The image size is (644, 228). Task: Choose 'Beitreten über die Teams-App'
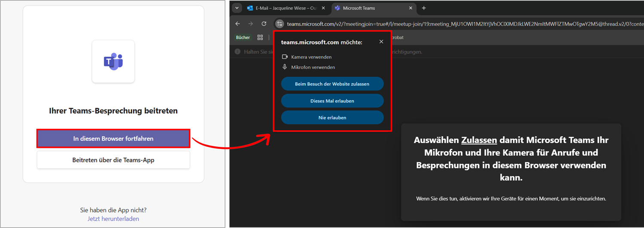(113, 160)
